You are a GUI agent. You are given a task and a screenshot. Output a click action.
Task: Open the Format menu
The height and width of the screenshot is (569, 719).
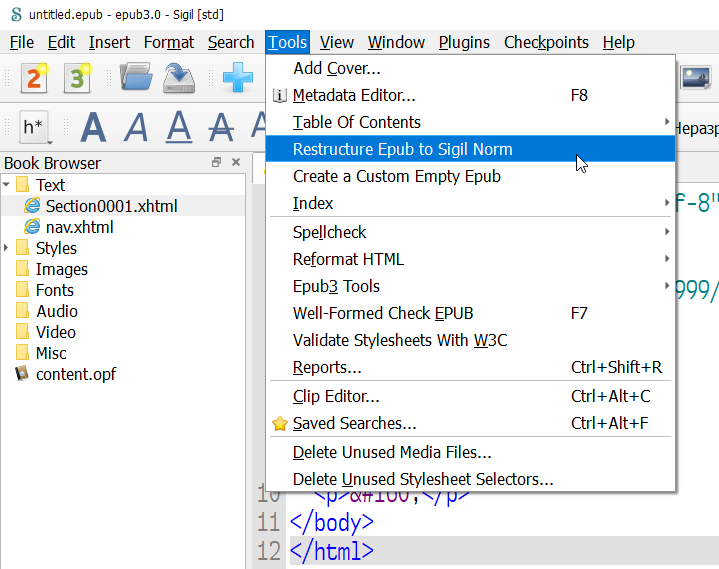(x=169, y=42)
